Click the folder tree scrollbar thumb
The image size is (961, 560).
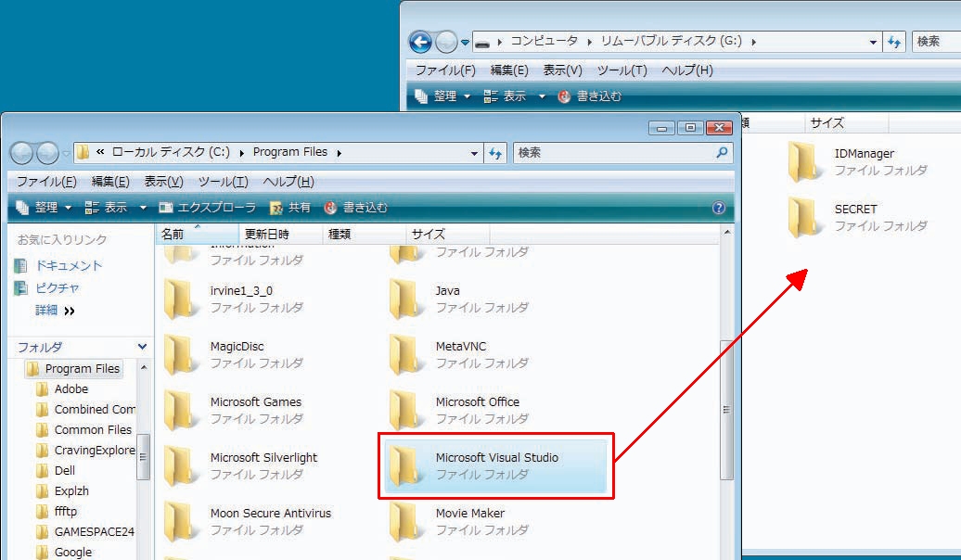point(144,456)
